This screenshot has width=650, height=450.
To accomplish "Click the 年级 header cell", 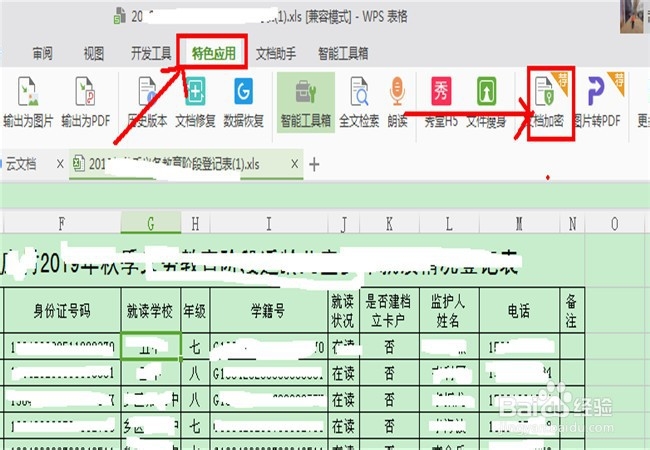I will 195,310.
